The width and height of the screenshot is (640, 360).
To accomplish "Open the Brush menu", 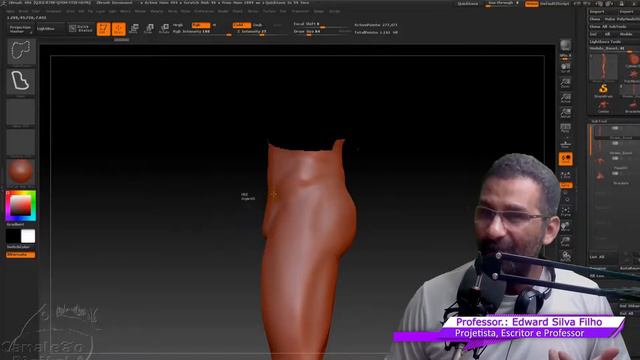I will (23, 11).
